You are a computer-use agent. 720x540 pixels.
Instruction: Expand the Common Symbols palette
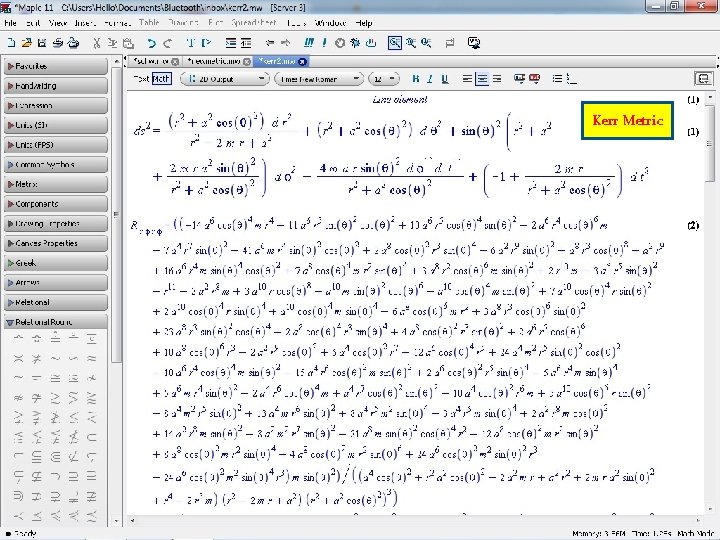56,164
